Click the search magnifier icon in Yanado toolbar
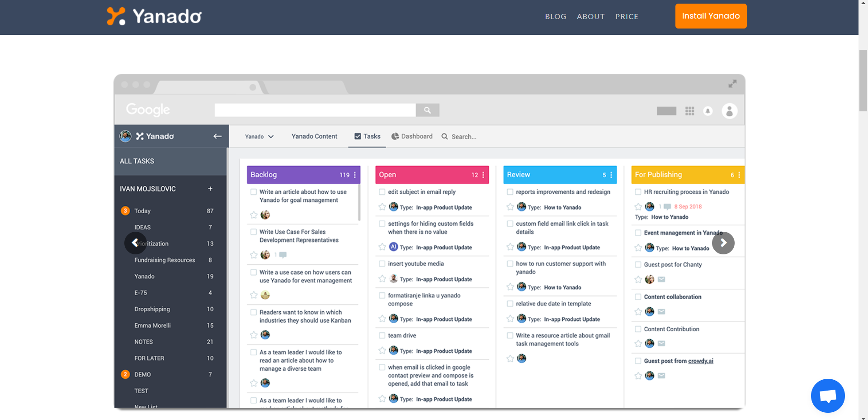 pyautogui.click(x=445, y=136)
